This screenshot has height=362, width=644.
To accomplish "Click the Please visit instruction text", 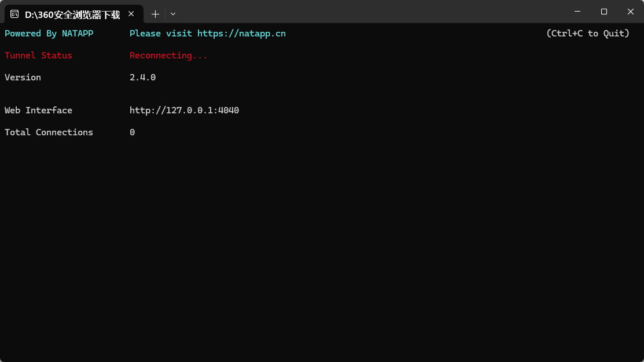I will [160, 33].
